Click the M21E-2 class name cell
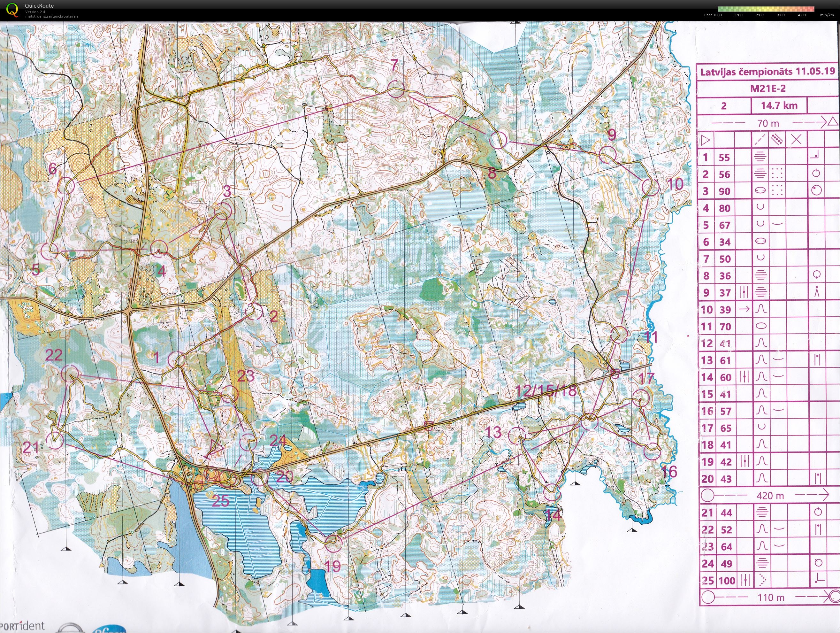Screen dimensions: 840x633 767,89
